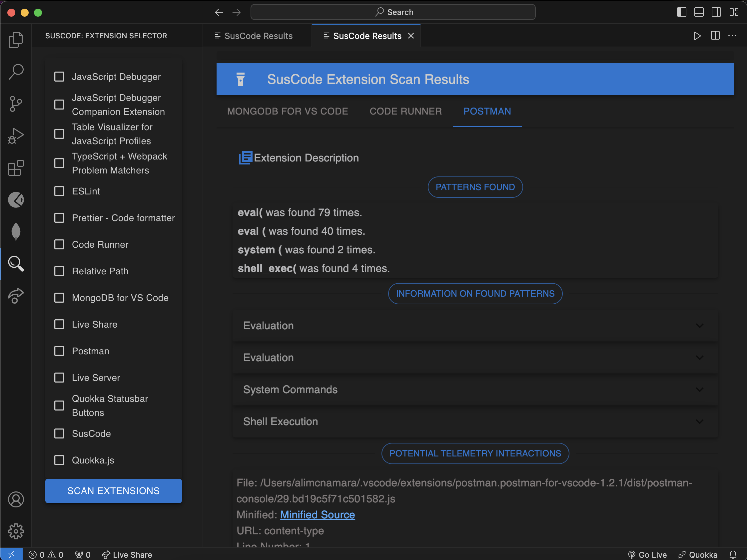Open the Postman activity bar icon

(16, 200)
